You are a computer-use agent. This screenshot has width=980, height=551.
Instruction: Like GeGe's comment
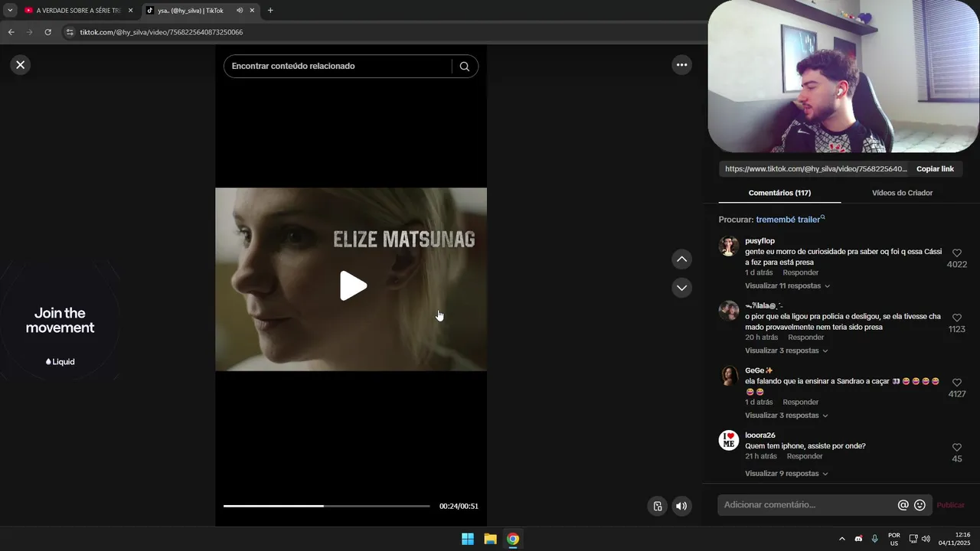coord(956,383)
